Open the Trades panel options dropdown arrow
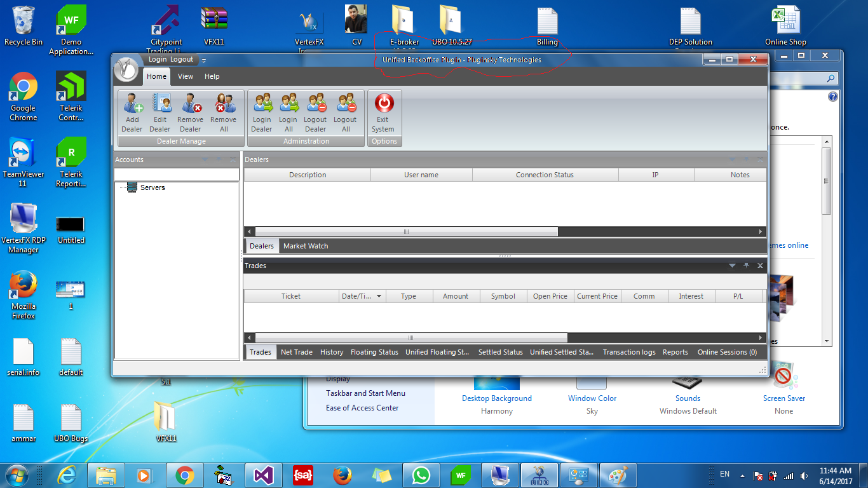Image resolution: width=868 pixels, height=488 pixels. click(x=732, y=266)
